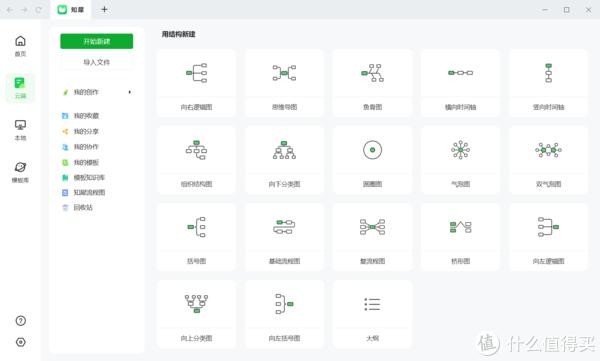Click the green 开始新建 button
Screen dimensions: 600x361
point(96,41)
